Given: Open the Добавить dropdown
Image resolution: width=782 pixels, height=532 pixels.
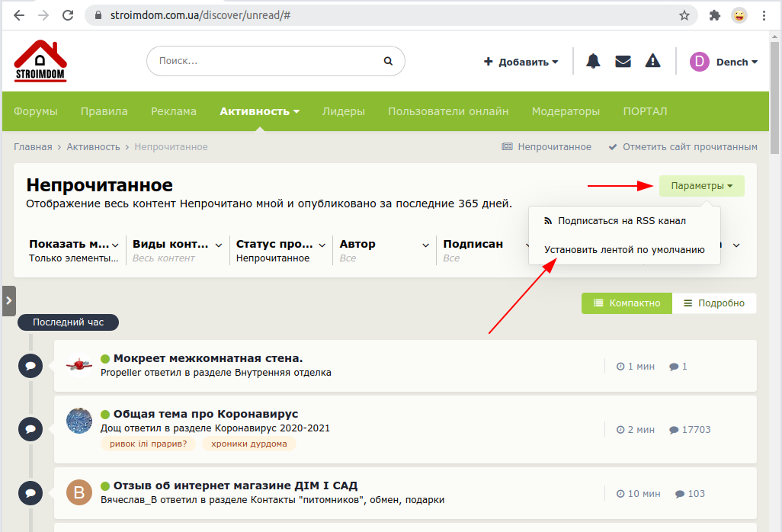Looking at the screenshot, I should (521, 62).
